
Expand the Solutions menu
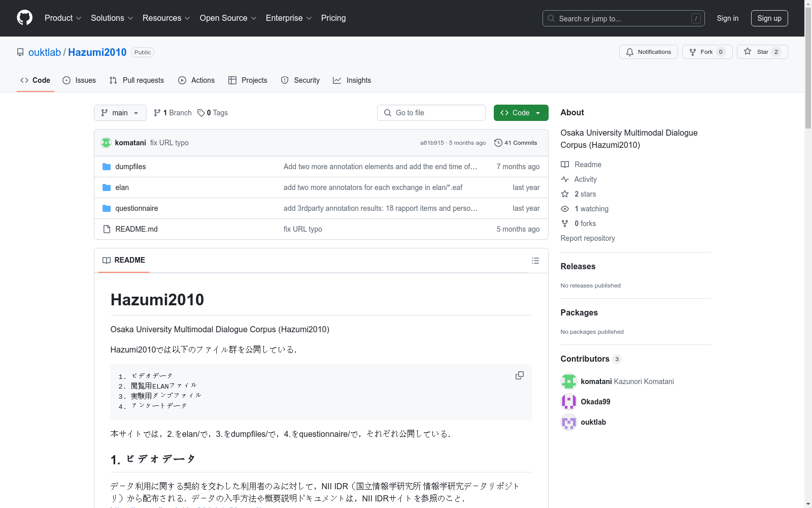click(112, 18)
